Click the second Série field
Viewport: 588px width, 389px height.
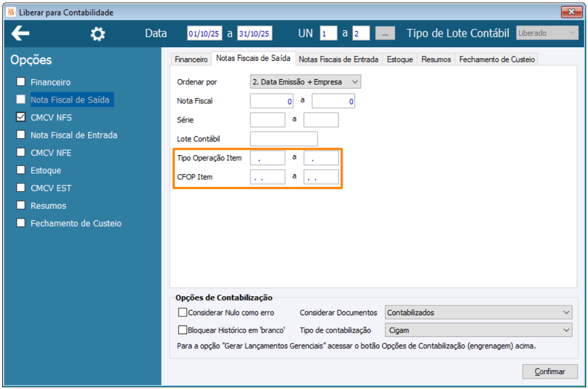pos(321,120)
